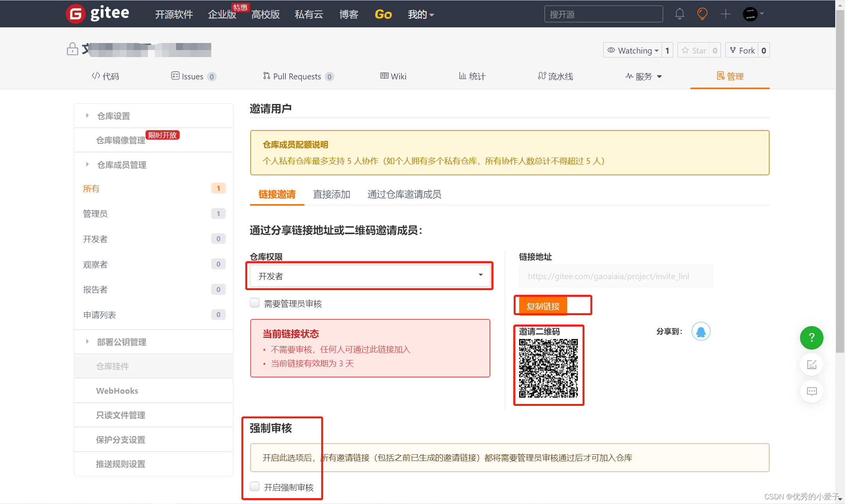The width and height of the screenshot is (845, 504).
Task: Open the 统计 tab
Action: click(x=472, y=76)
